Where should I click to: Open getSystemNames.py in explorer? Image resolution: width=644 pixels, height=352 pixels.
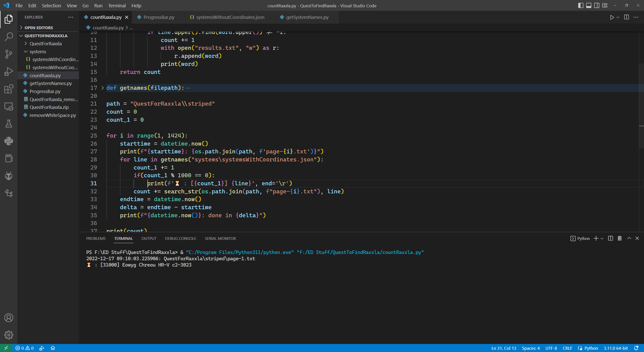(x=48, y=83)
